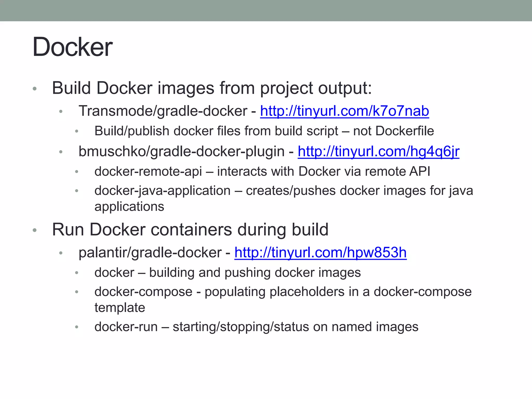Open the tinyurl.com/hpw853h link
The image size is (532, 399).
321,252
